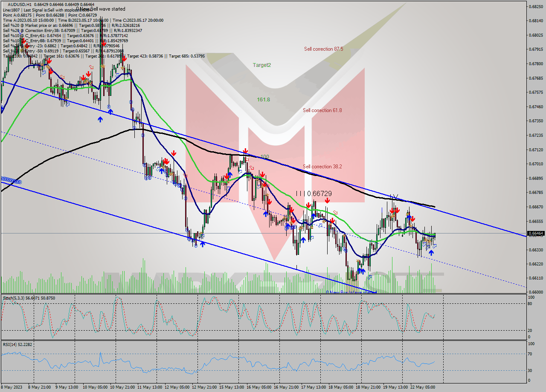Click the 0.67010 price axis label
Image resolution: width=546 pixels, height=392 pixels.
coord(536,164)
